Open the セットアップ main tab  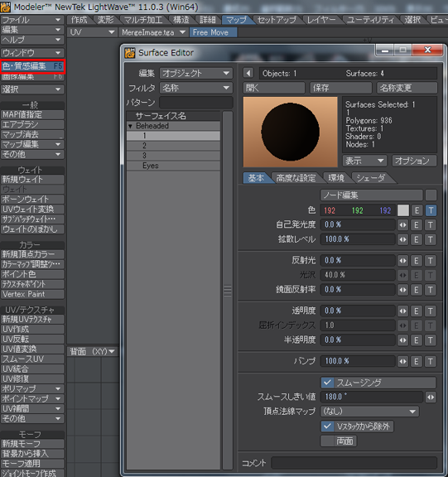(x=277, y=20)
